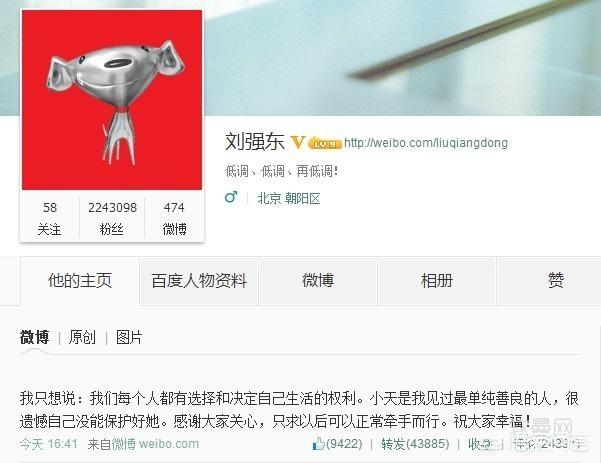Open the 百度人物资料 tab
Viewport: 601px width, 463px height.
click(199, 281)
